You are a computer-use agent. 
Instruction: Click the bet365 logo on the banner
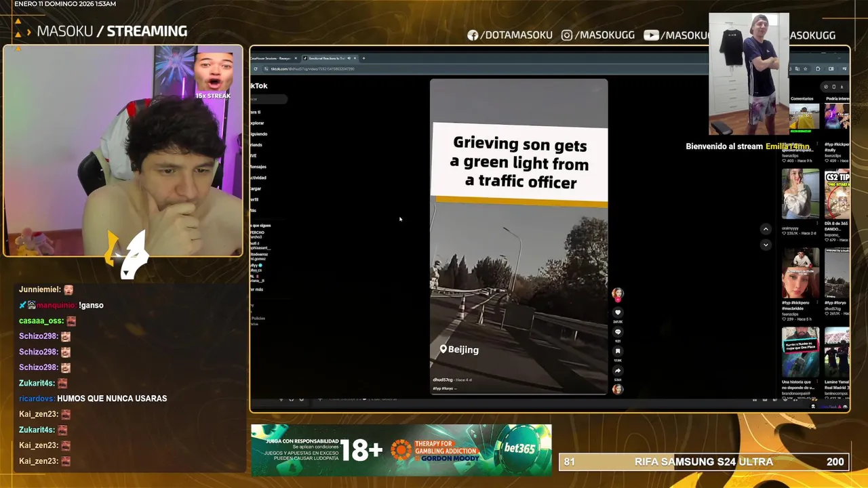click(520, 449)
